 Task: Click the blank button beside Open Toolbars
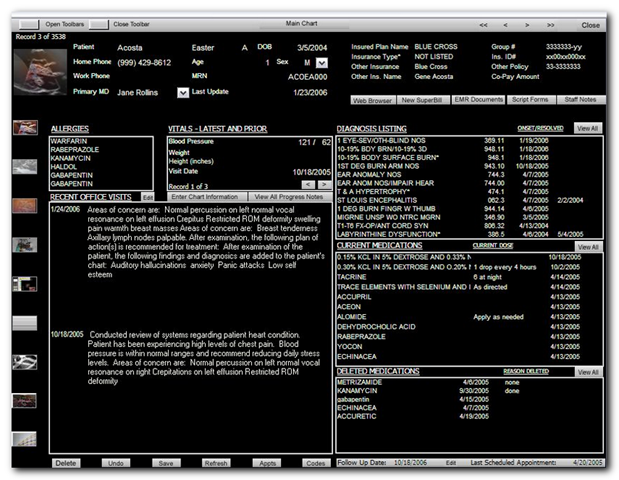pos(29,24)
